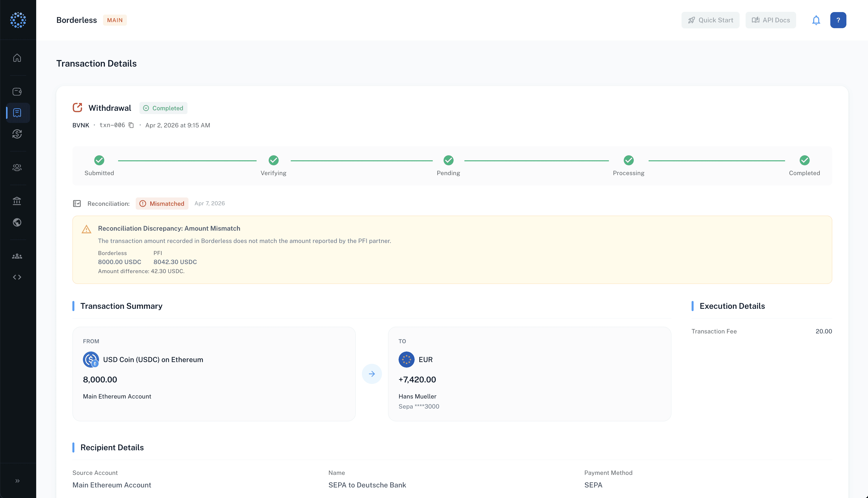
Task: Open the bank institution sidebar icon
Action: tap(17, 201)
